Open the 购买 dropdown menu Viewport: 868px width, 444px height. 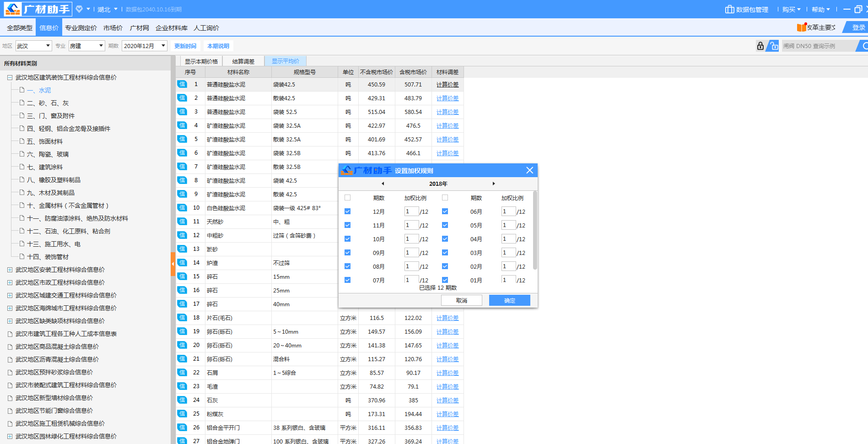click(791, 9)
